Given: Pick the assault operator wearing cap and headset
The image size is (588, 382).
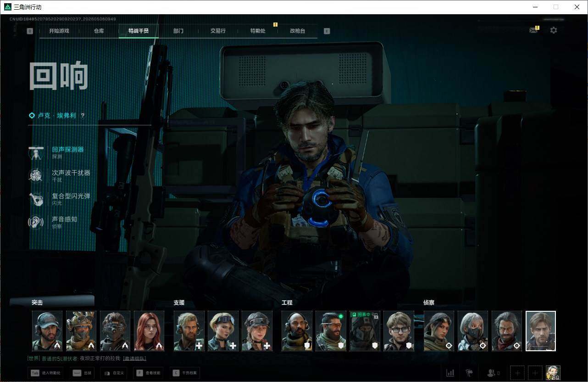Looking at the screenshot, I should (47, 331).
